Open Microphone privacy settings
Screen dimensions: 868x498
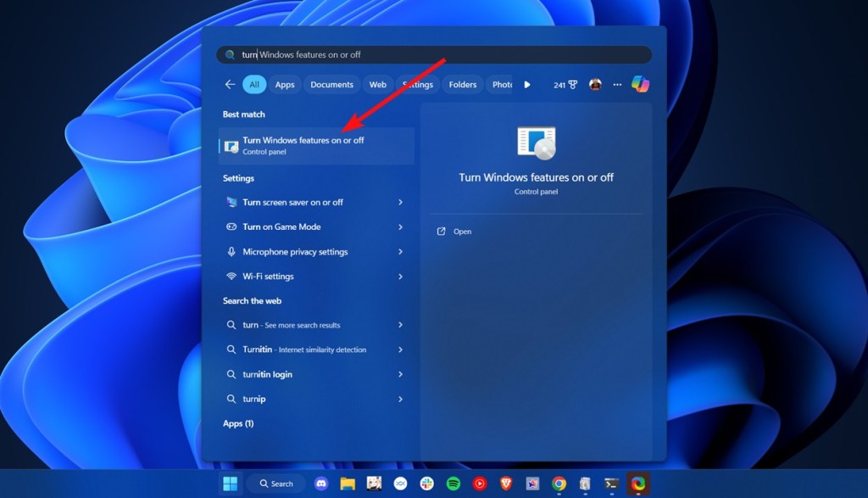click(x=316, y=251)
